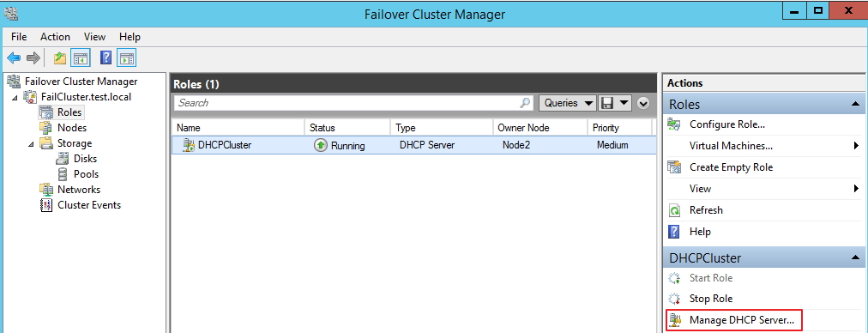The height and width of the screenshot is (333, 868).
Task: Click Create Empty Role action link
Action: 732,167
